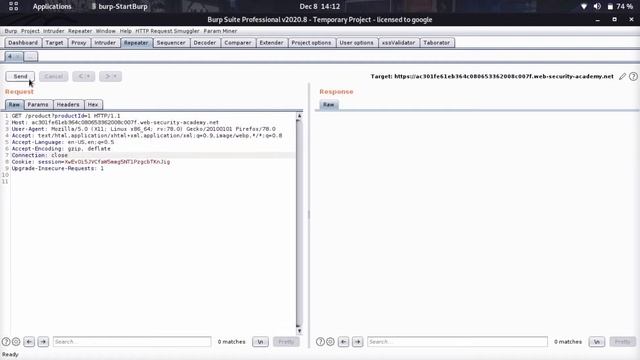Click the network icon in system tray

pos(584,7)
